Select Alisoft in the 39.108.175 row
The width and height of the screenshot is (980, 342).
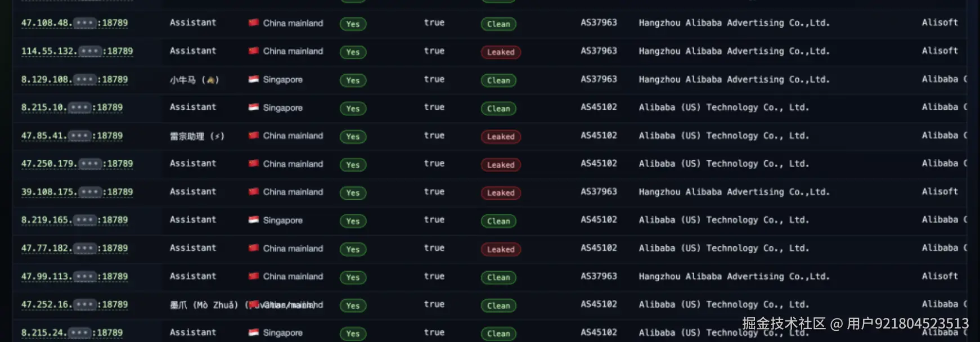939,191
